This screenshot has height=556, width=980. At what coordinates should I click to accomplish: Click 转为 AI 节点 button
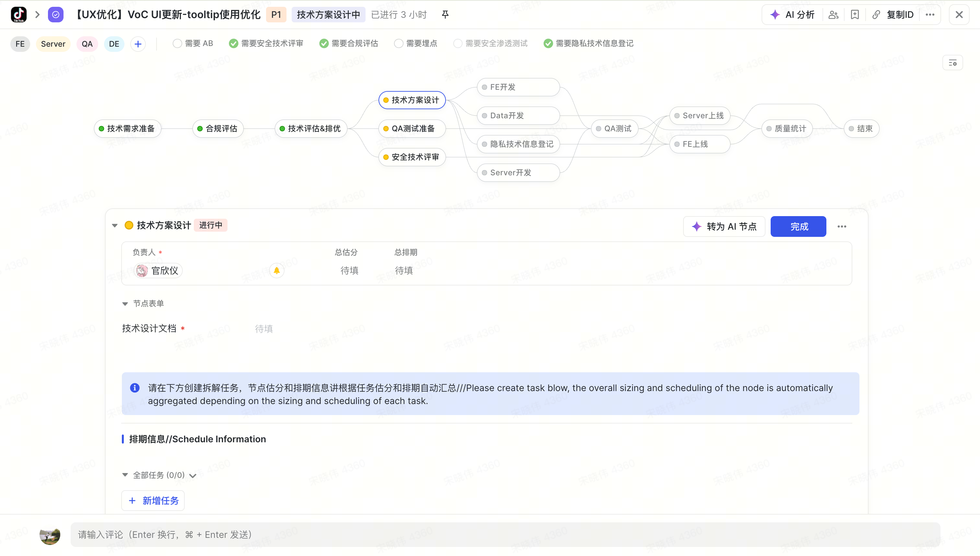pos(724,226)
